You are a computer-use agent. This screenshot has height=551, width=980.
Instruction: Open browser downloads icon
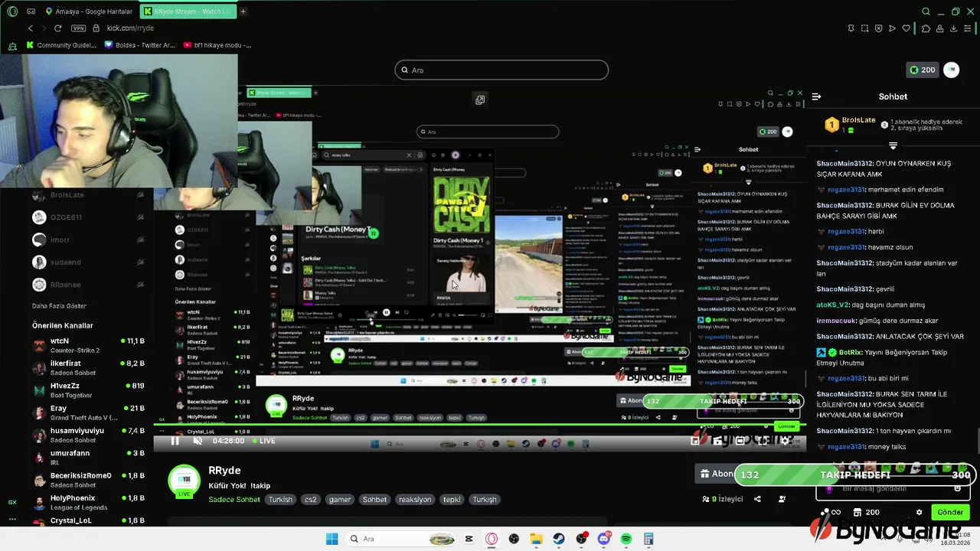pyautogui.click(x=954, y=28)
